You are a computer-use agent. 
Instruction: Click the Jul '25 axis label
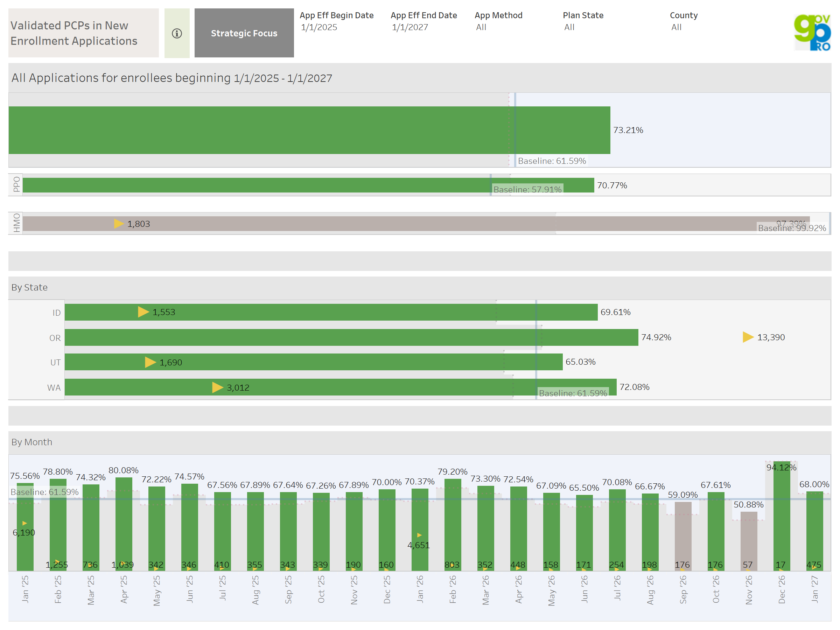pyautogui.click(x=223, y=588)
